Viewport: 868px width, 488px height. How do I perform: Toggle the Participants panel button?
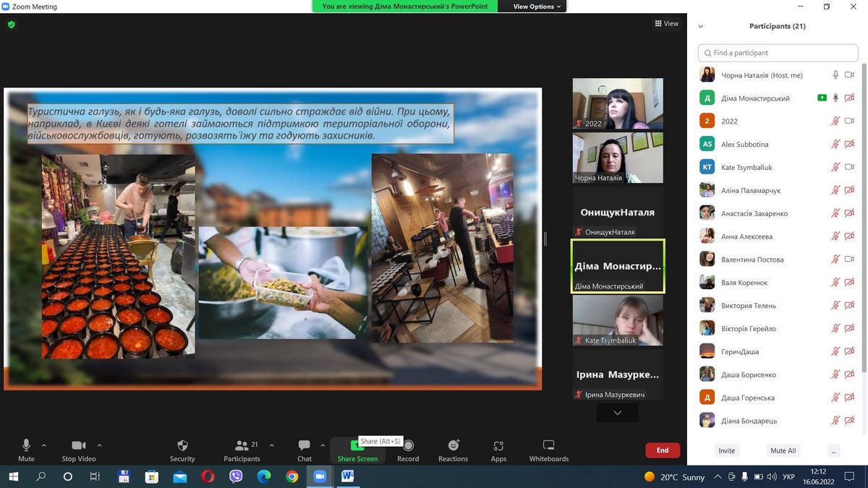click(241, 446)
